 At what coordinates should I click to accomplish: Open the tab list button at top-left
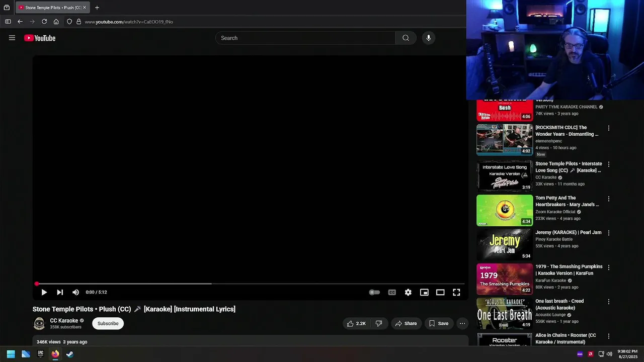point(7,8)
